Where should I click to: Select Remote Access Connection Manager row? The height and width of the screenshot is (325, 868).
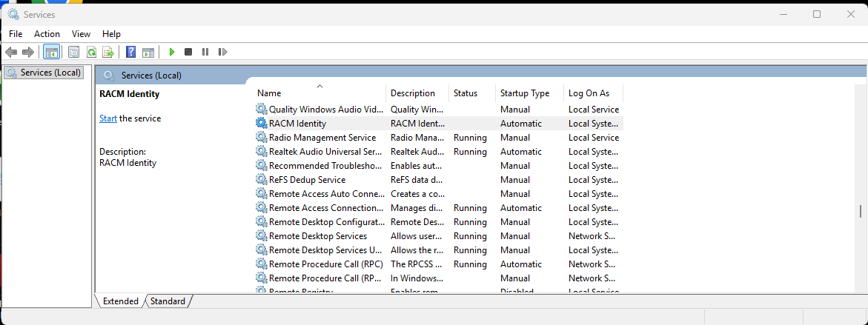pos(439,208)
